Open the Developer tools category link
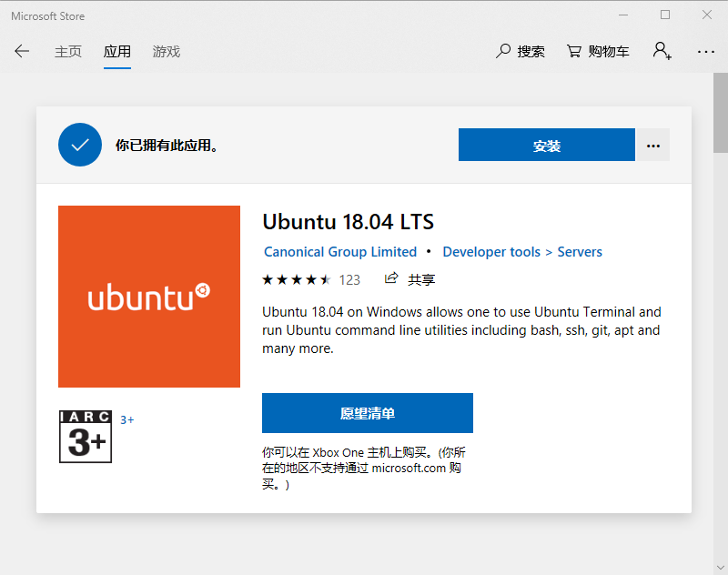728x575 pixels. [x=491, y=251]
